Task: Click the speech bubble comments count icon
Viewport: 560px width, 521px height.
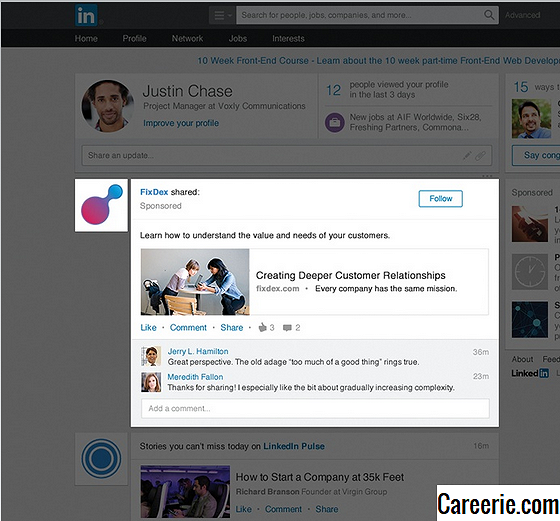Action: 287,327
